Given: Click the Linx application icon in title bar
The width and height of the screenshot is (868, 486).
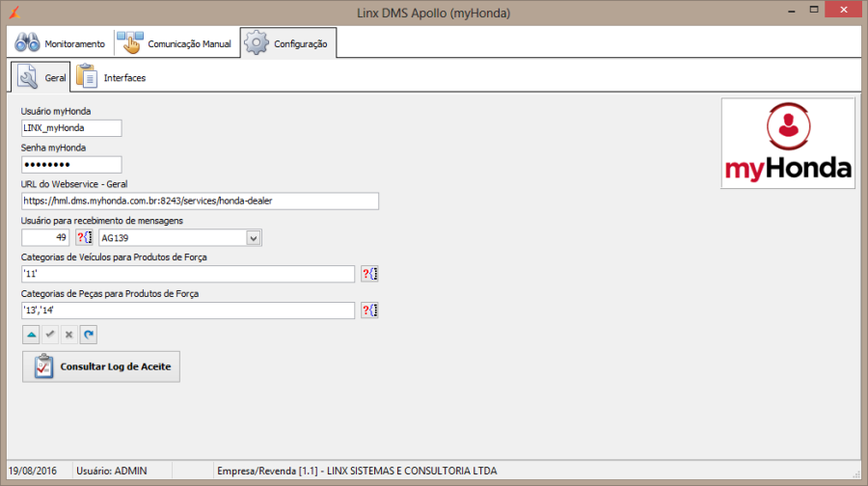Looking at the screenshot, I should coord(14,13).
